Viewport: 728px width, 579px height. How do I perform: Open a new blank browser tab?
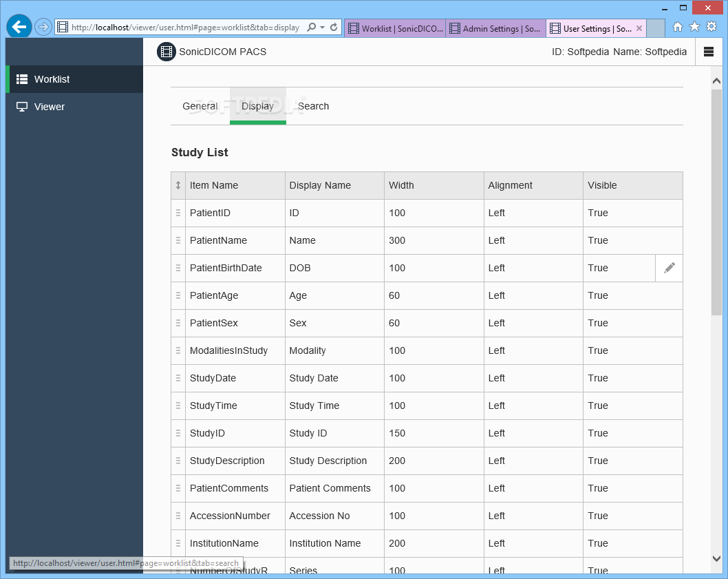656,28
